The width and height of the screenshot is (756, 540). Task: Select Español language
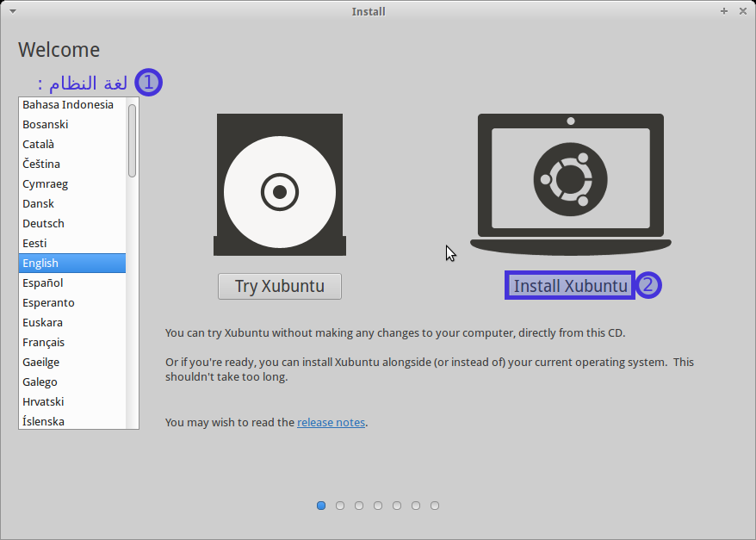pyautogui.click(x=72, y=282)
